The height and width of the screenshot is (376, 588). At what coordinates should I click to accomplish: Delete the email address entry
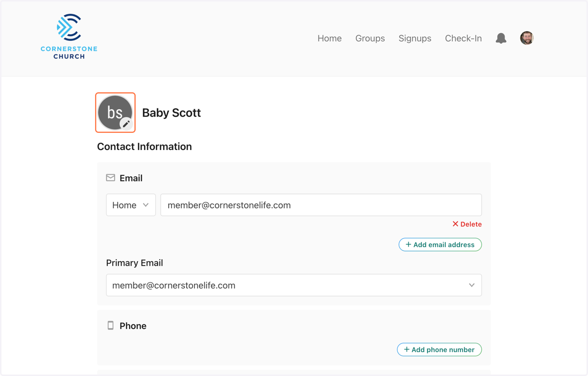click(467, 224)
